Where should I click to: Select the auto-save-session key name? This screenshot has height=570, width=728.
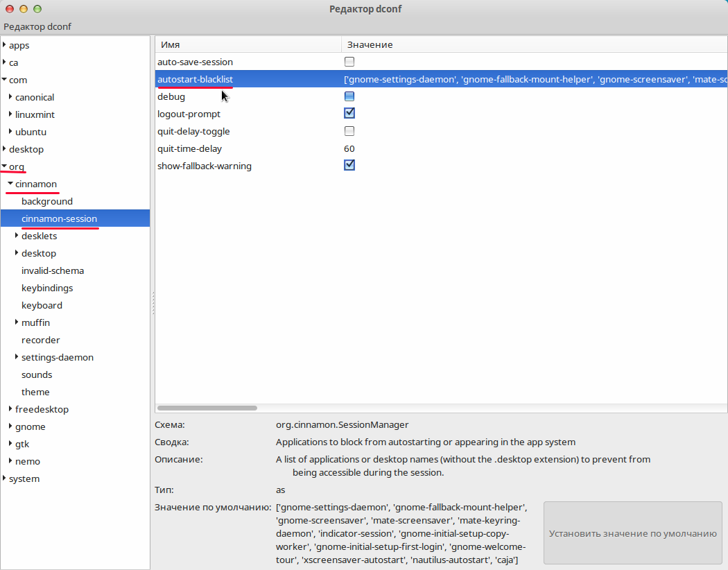(x=195, y=62)
